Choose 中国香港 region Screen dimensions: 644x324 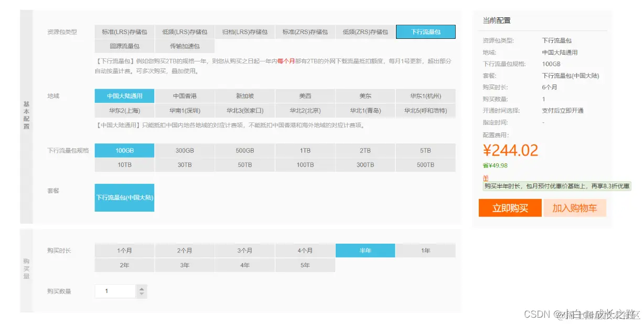[x=185, y=96]
